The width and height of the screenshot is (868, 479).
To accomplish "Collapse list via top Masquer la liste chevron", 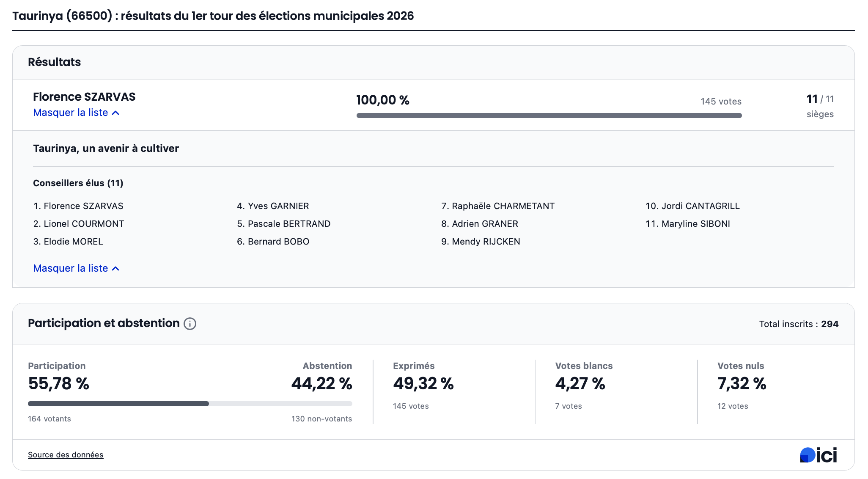I will coord(115,113).
